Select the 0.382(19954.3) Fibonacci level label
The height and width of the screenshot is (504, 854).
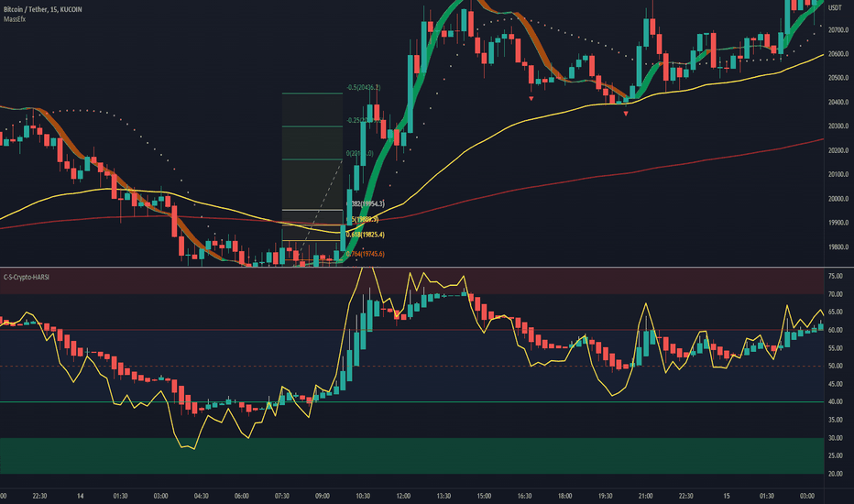(365, 203)
